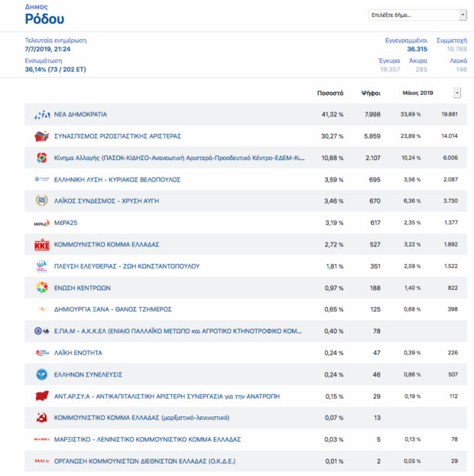Click the ΣΥΡΙΖΑ party flag logo
The image size is (474, 476).
[x=42, y=136]
